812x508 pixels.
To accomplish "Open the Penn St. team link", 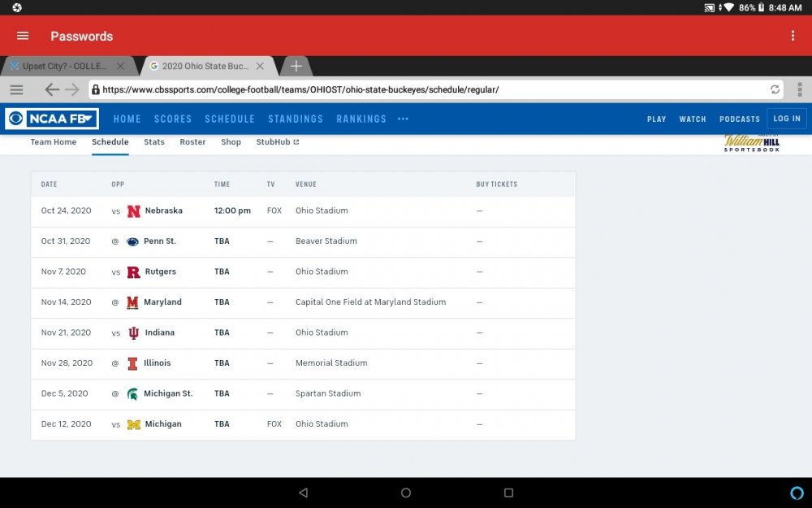I will [160, 241].
